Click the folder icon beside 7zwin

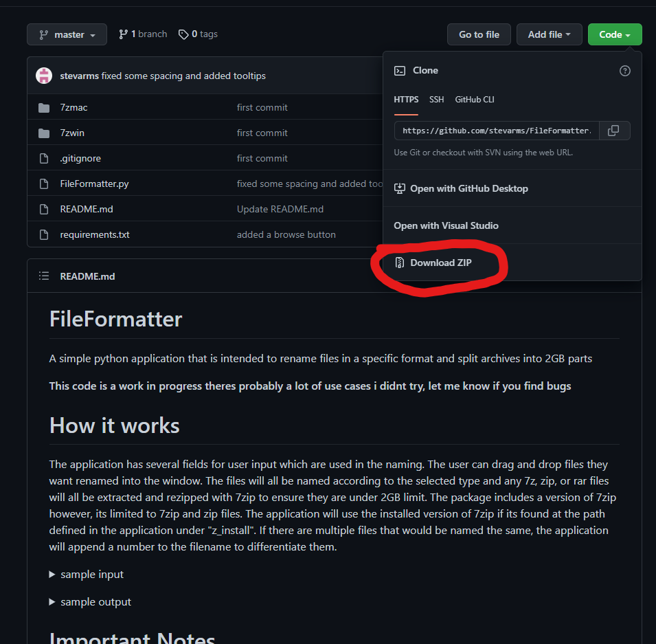[x=43, y=133]
